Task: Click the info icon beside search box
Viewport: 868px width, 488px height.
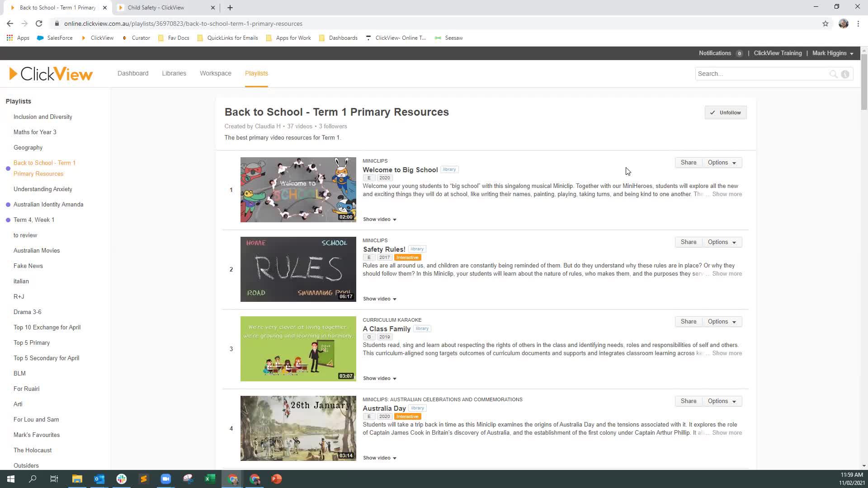Action: coord(845,74)
